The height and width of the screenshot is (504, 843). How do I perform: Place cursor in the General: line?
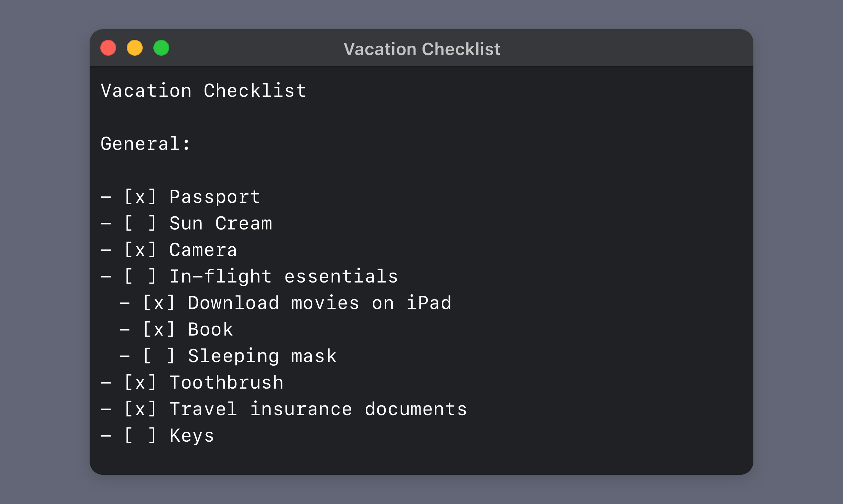(x=145, y=144)
